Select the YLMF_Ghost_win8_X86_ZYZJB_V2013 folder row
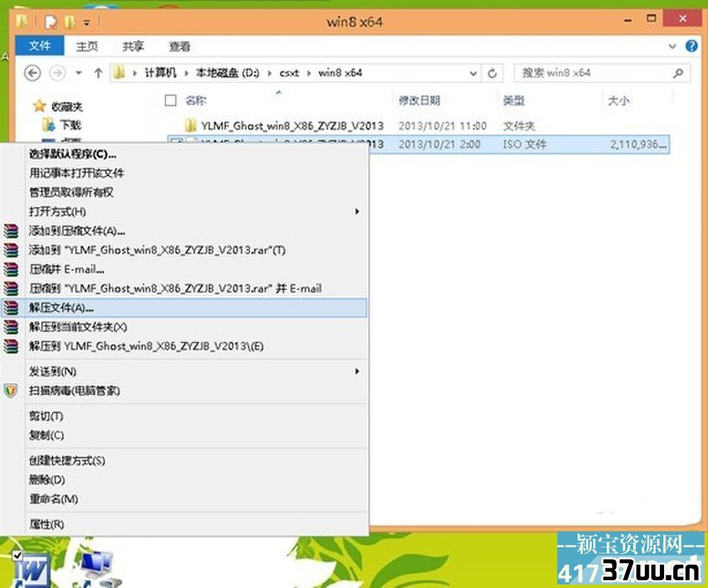708x588 pixels. click(x=418, y=125)
